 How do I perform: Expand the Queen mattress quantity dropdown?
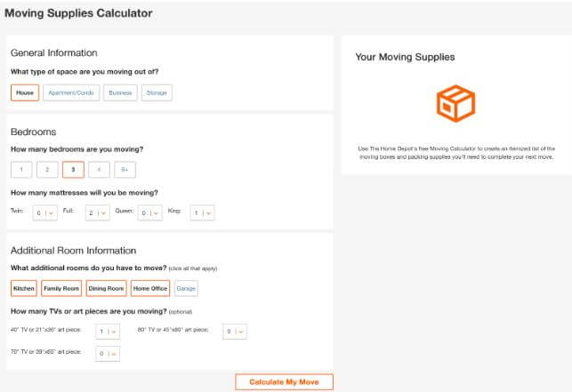149,212
